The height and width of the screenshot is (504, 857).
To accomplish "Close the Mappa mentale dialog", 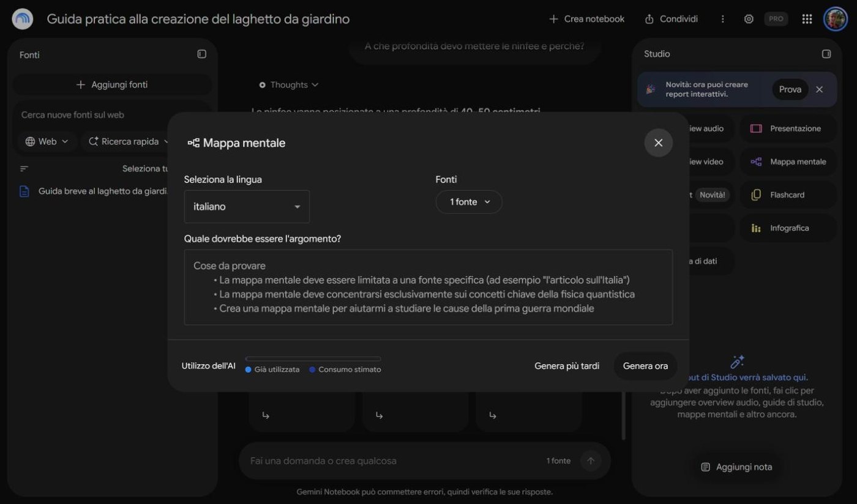I will 658,143.
